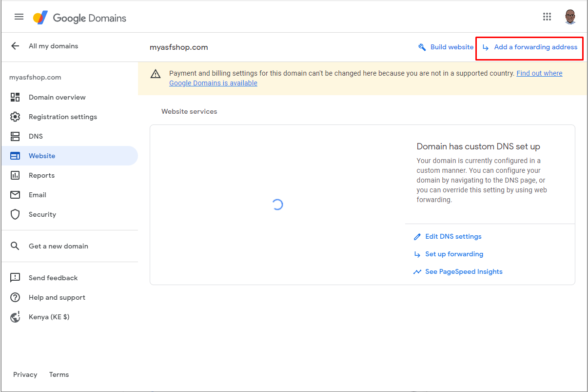Open the hamburger main menu

[19, 17]
